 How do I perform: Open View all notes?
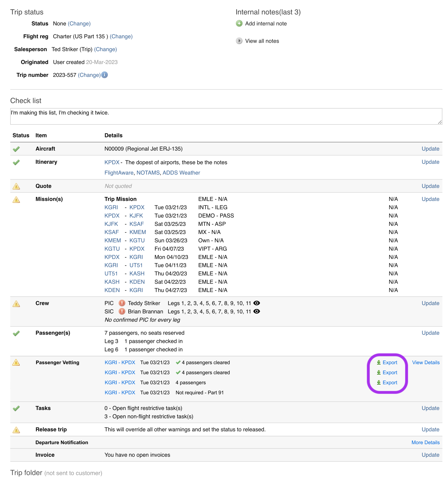coord(262,41)
